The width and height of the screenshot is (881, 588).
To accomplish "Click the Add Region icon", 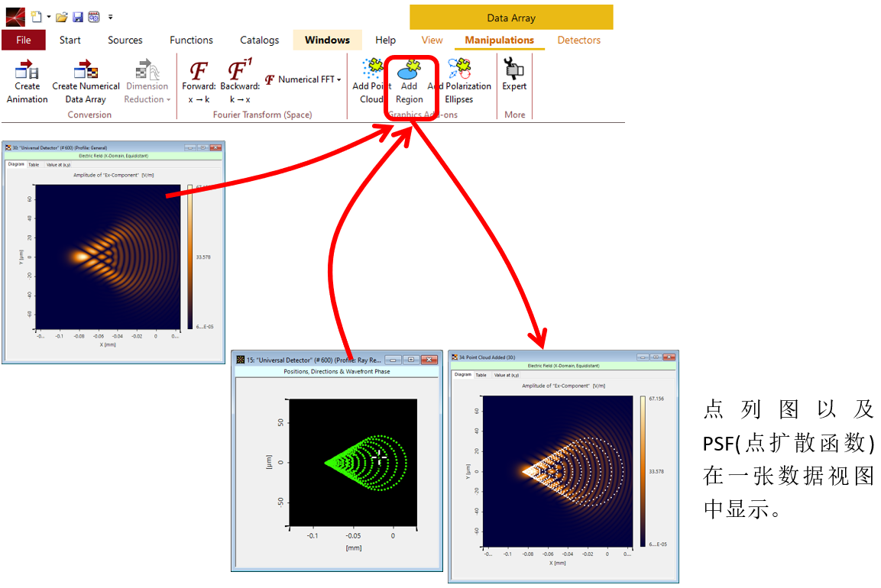I will click(x=410, y=70).
